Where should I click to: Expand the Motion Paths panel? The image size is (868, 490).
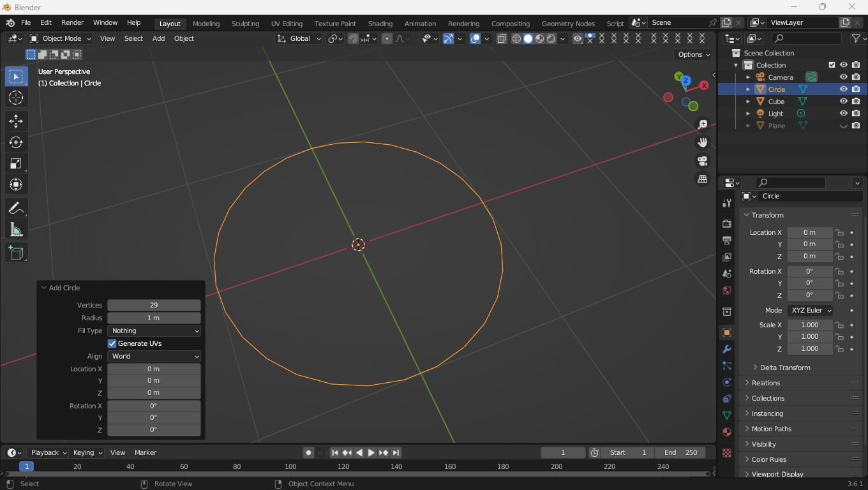pos(771,429)
